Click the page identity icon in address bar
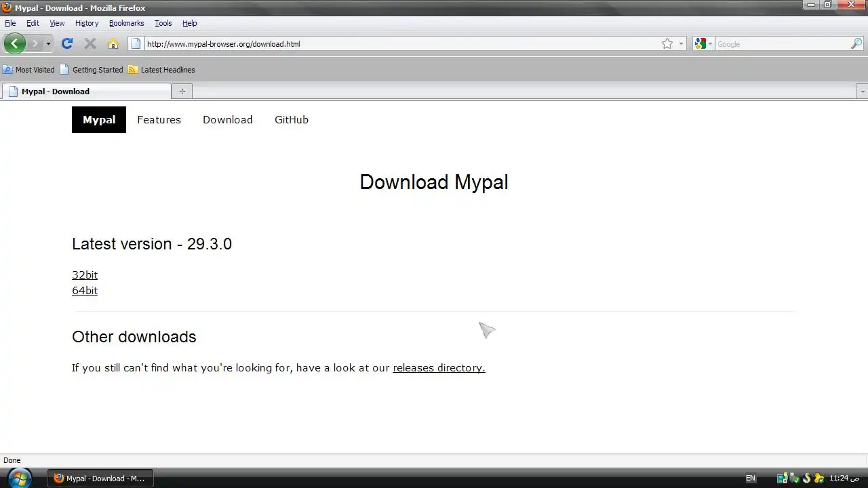Image resolution: width=868 pixels, height=488 pixels. 136,43
